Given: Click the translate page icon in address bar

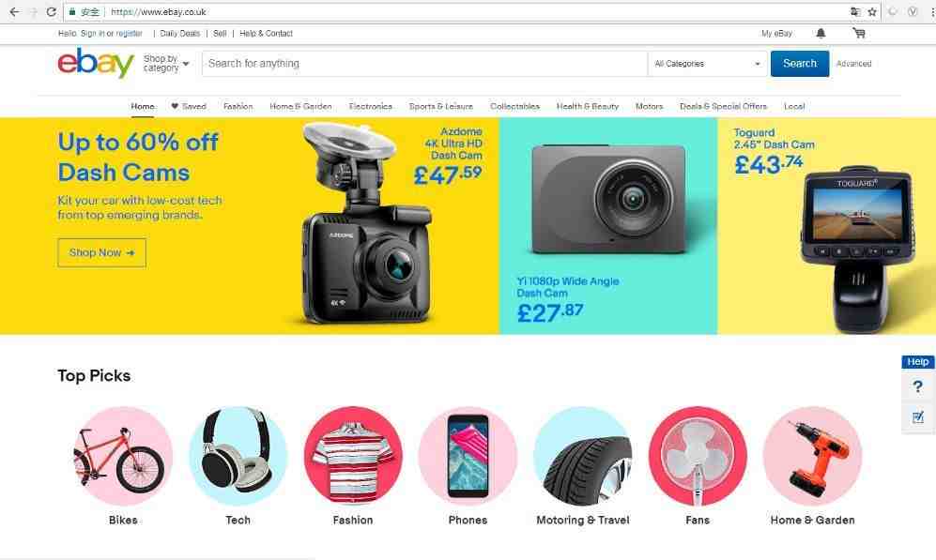Looking at the screenshot, I should point(855,12).
